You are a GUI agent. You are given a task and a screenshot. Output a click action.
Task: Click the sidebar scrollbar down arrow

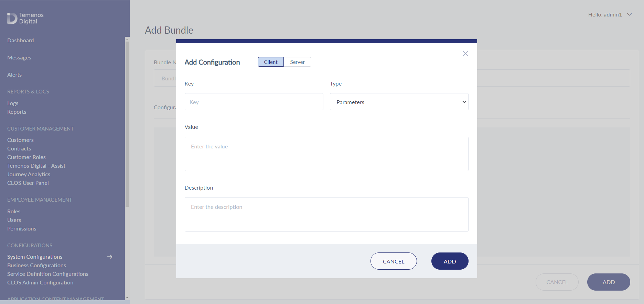pos(127,298)
